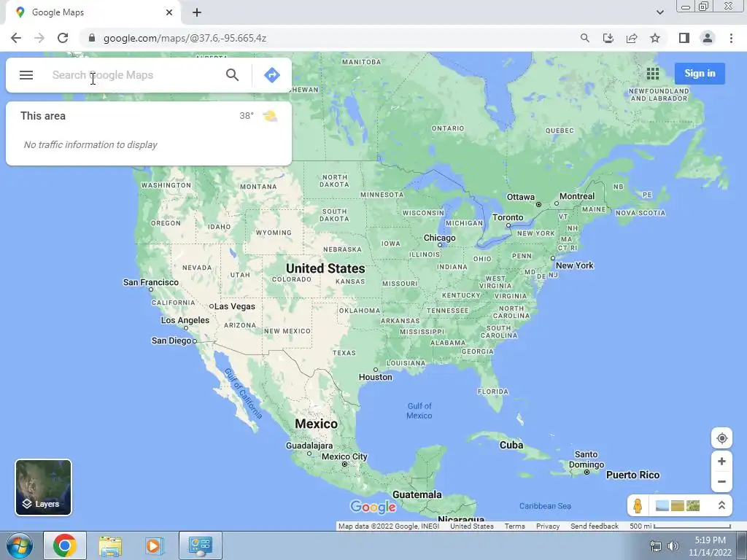Show your location with the target icon
This screenshot has width=747, height=560.
point(721,438)
